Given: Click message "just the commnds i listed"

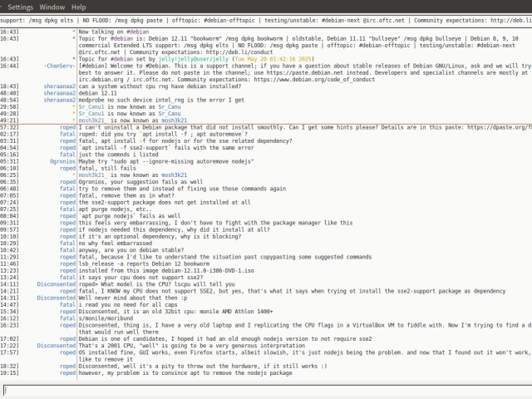Looking at the screenshot, I should point(118,155).
